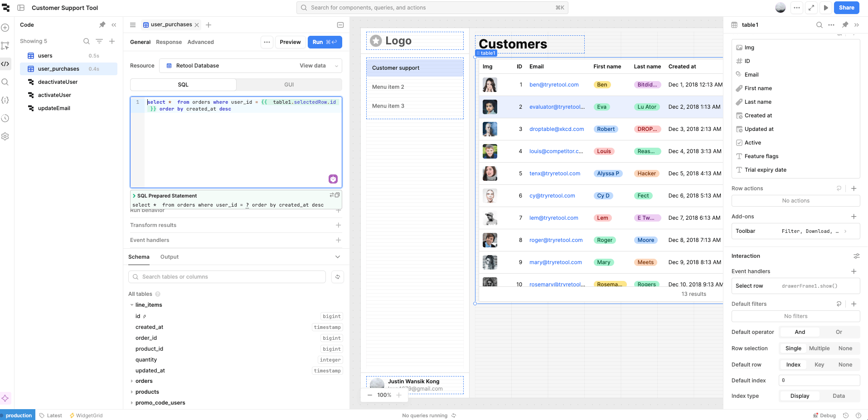Open the header more options ellipsis
Image resolution: width=868 pixels, height=420 pixels.
[x=797, y=8]
